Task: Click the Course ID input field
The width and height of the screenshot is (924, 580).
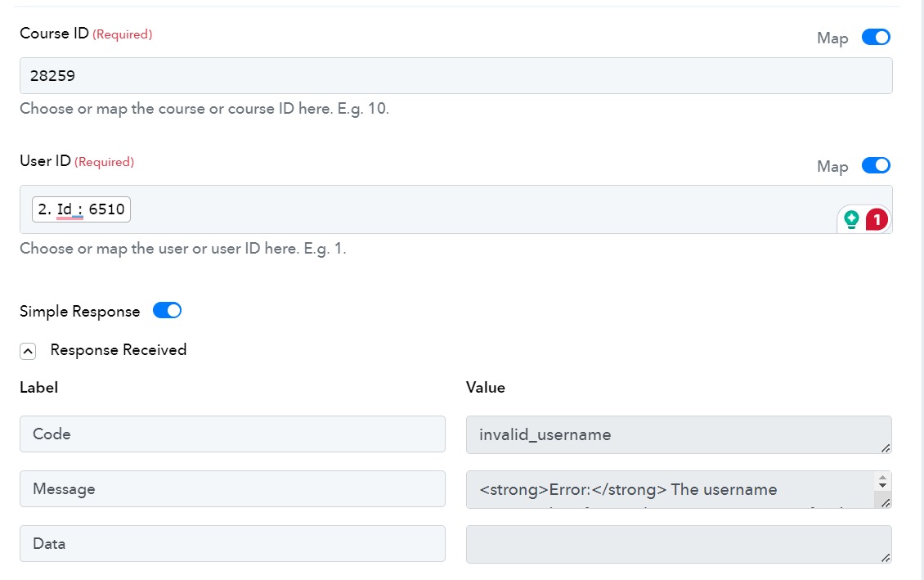Action: (456, 75)
